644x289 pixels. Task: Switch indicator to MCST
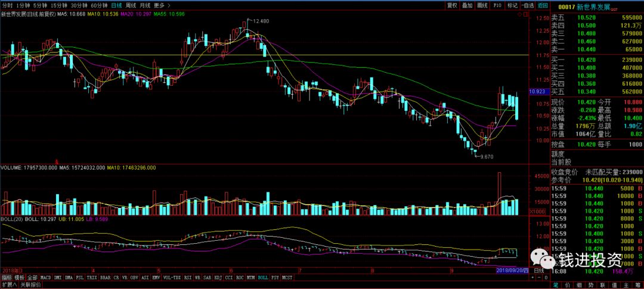point(287,278)
